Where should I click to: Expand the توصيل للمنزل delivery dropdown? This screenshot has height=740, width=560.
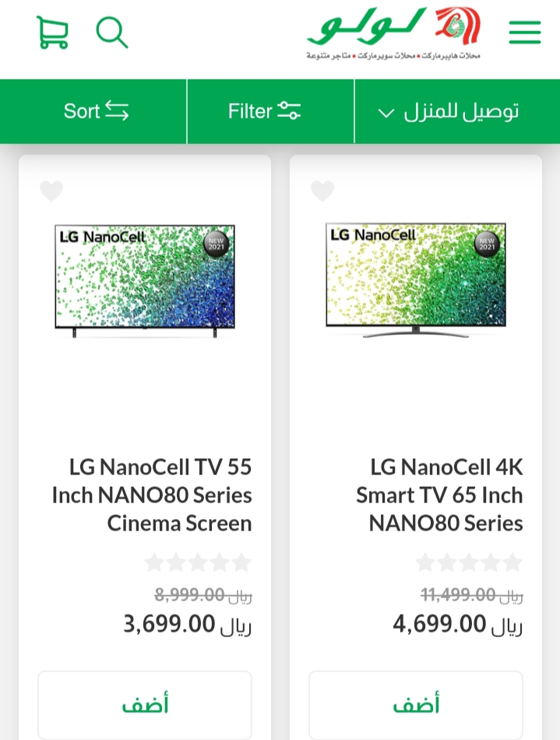456,111
